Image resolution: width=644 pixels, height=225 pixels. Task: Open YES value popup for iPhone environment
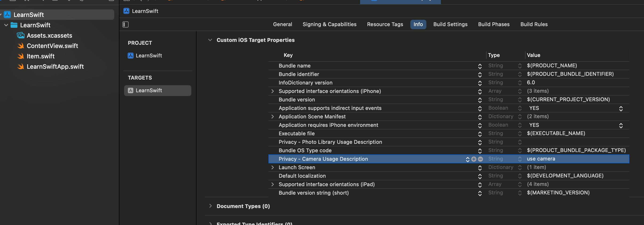[621, 125]
